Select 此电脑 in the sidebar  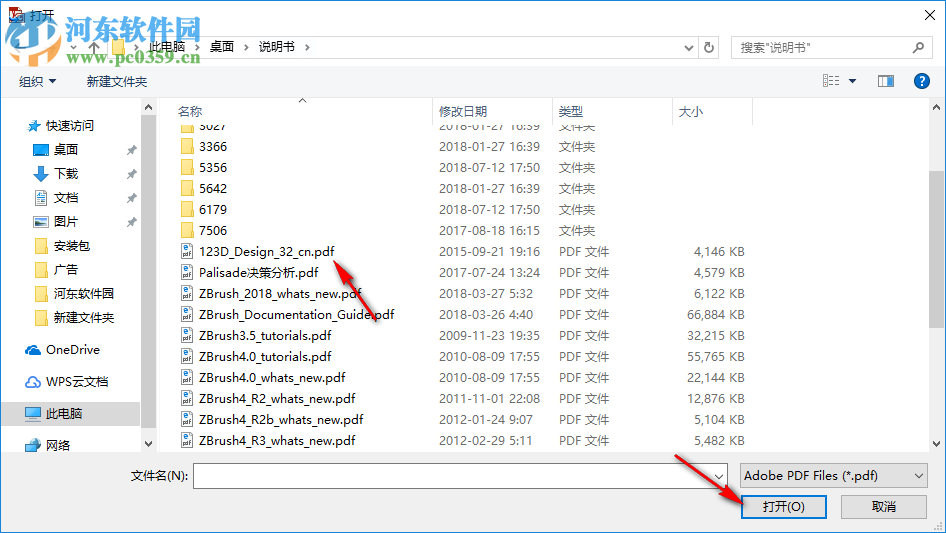pyautogui.click(x=64, y=413)
